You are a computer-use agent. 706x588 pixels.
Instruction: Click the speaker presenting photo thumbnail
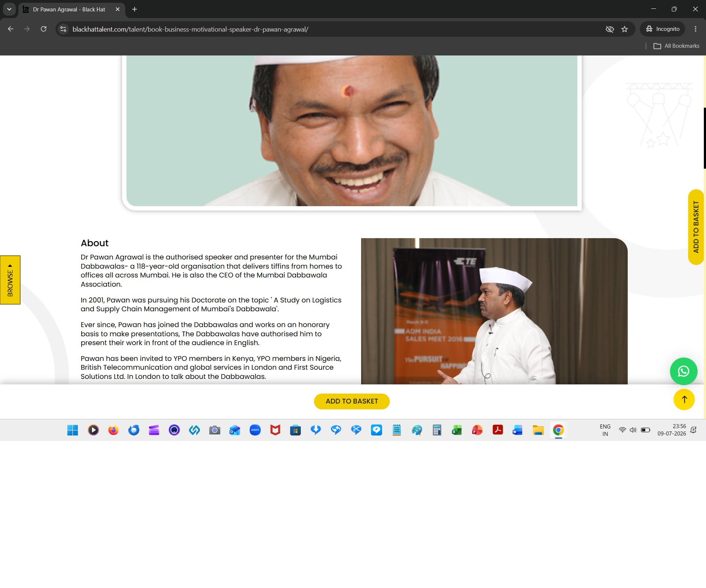[494, 311]
